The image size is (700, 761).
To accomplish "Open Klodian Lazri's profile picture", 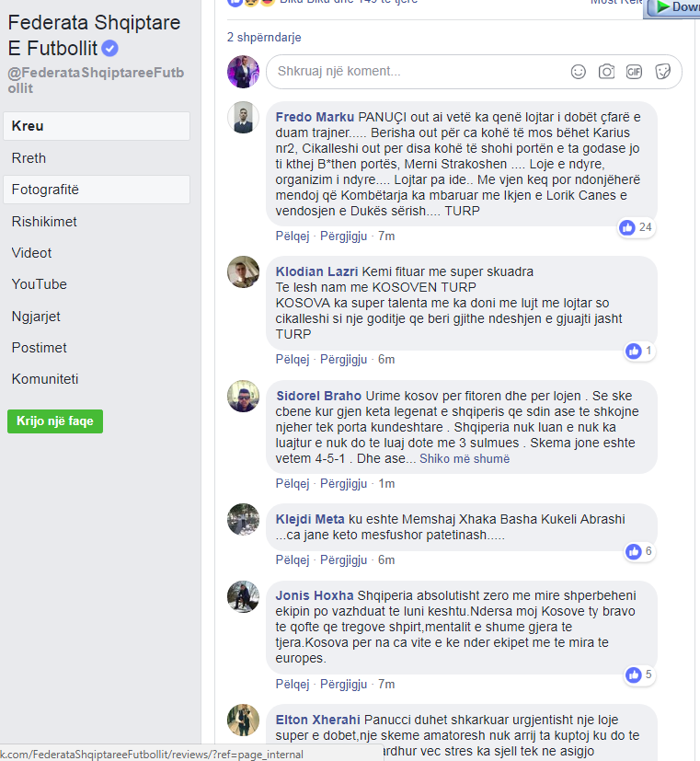I will coord(243,271).
